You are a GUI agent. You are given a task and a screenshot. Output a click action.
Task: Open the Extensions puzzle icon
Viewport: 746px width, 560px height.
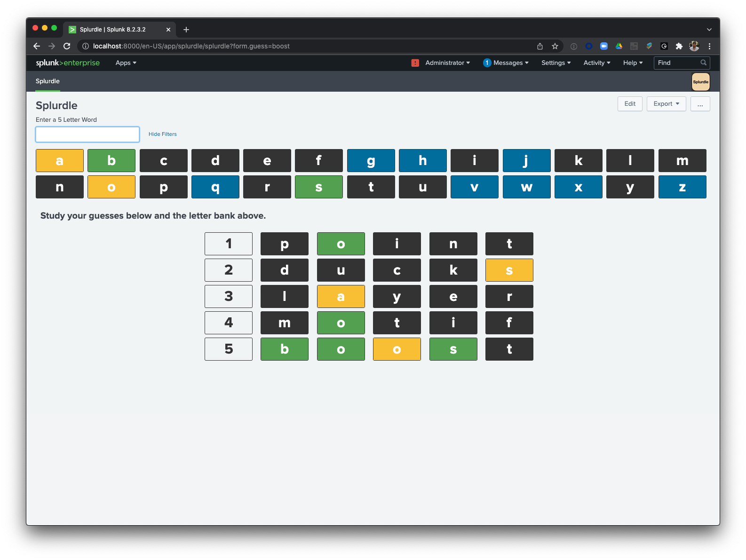click(x=679, y=46)
